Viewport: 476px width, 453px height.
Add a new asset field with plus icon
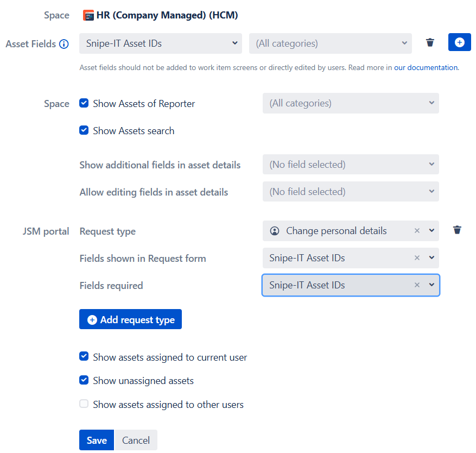point(459,42)
